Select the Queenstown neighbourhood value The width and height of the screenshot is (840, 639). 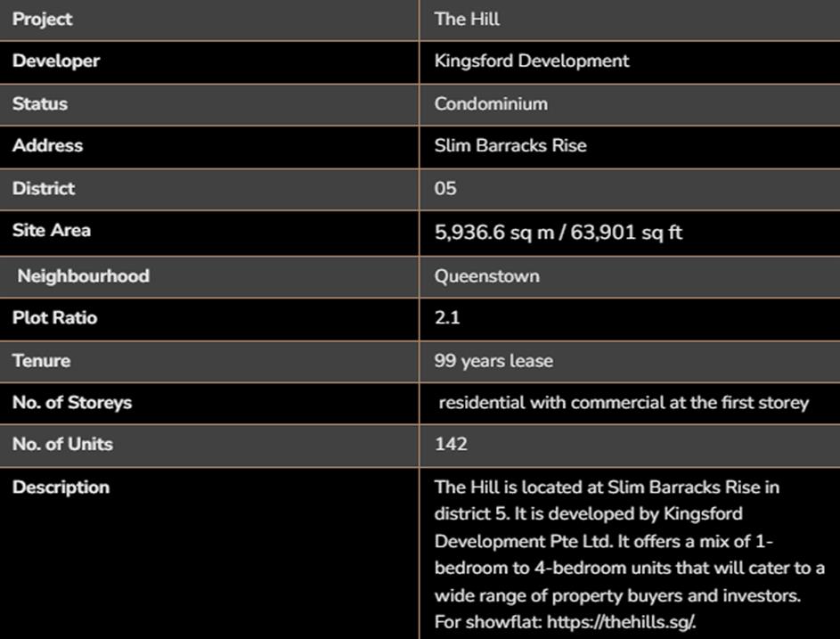[486, 275]
